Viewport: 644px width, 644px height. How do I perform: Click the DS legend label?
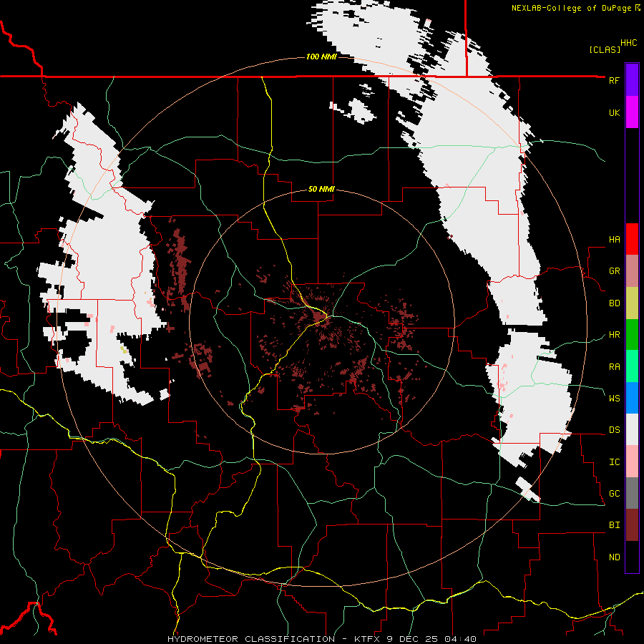(x=614, y=430)
